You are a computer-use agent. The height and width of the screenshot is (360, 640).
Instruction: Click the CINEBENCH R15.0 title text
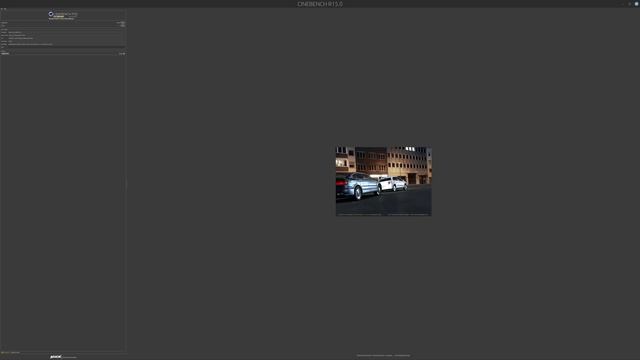[x=320, y=4]
